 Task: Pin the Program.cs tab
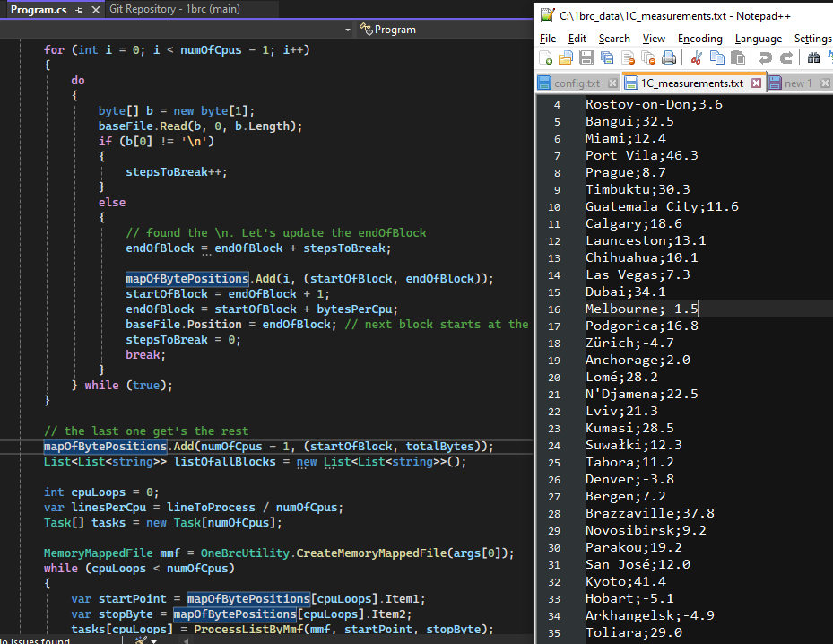(79, 9)
